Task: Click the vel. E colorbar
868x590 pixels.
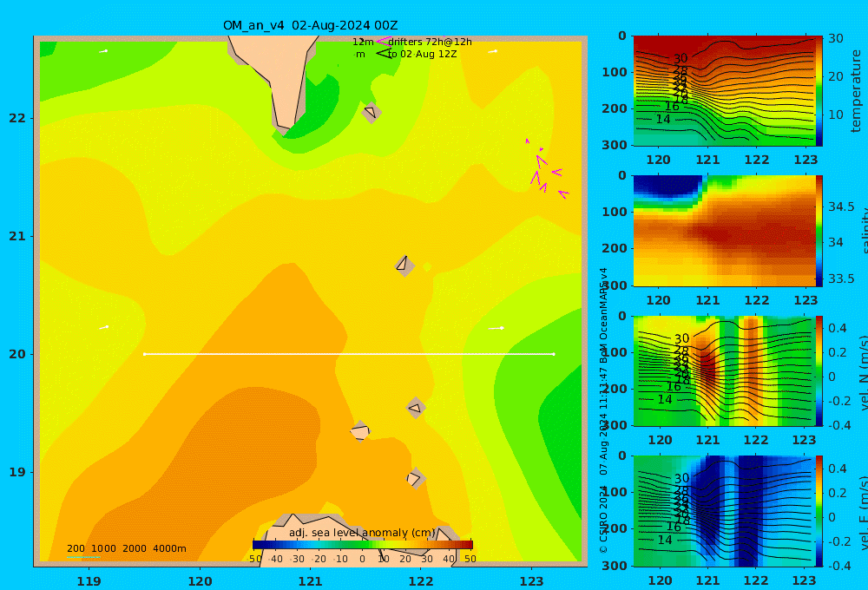Action: point(819,511)
